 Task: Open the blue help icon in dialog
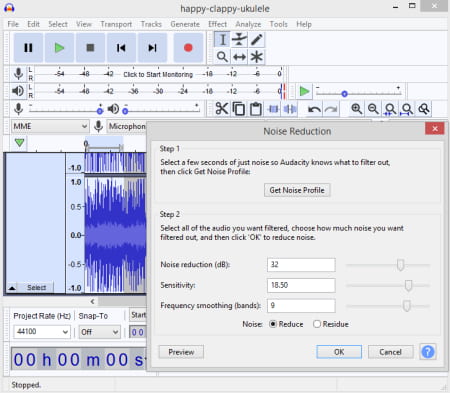tap(428, 352)
